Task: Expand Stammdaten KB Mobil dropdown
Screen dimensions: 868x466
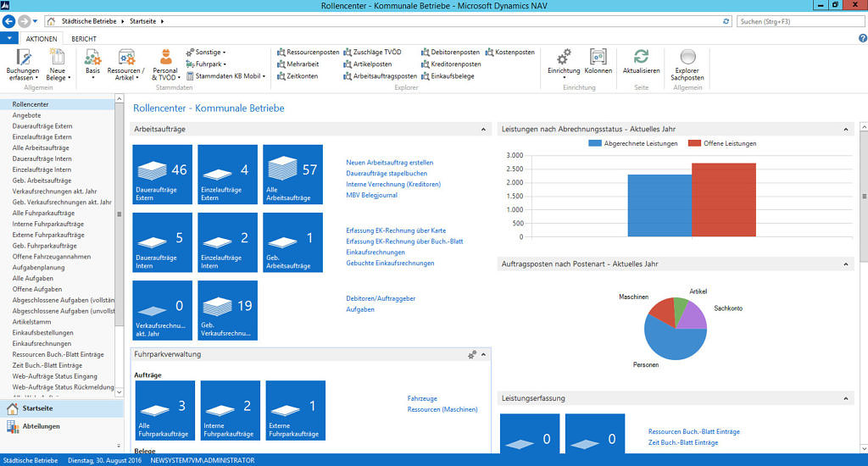Action: [225, 76]
